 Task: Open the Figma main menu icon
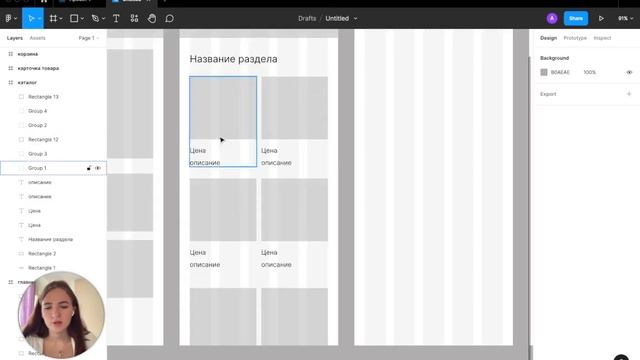(x=8, y=18)
